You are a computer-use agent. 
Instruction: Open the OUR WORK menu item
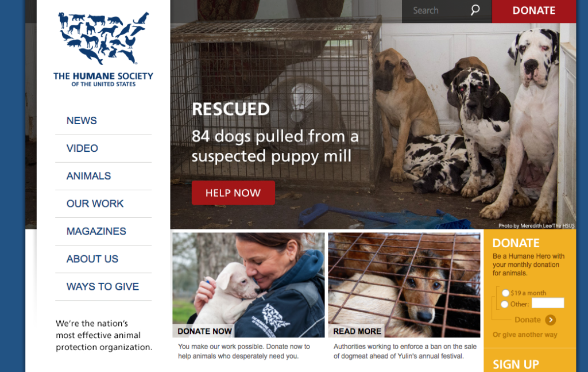tap(95, 204)
